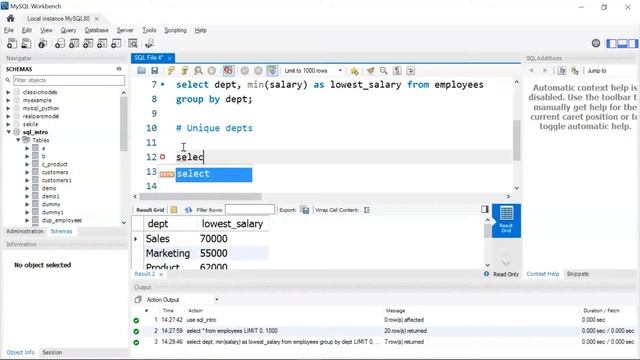Screen dimensions: 640x360
Task: Commit transaction icon in editor toolbar
Action: tap(244, 71)
